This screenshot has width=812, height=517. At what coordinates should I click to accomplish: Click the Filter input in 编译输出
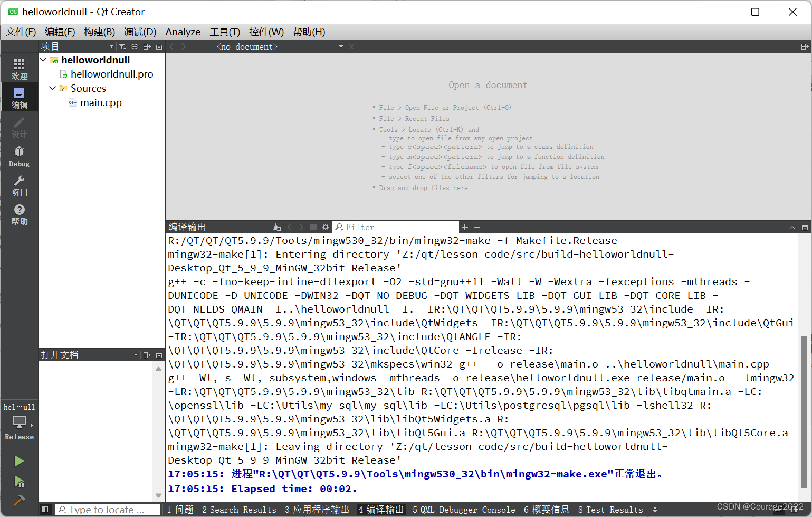point(396,227)
